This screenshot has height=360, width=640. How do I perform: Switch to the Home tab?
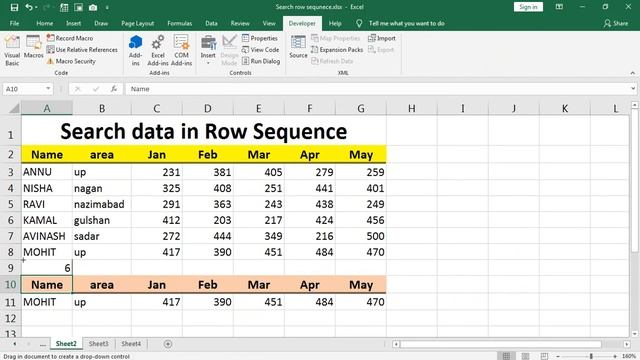pyautogui.click(x=44, y=23)
